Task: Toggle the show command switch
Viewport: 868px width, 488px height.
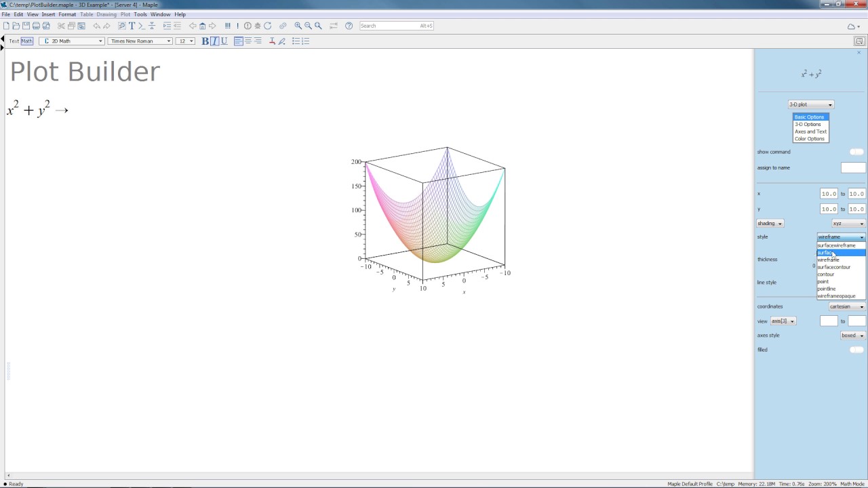Action: point(856,152)
